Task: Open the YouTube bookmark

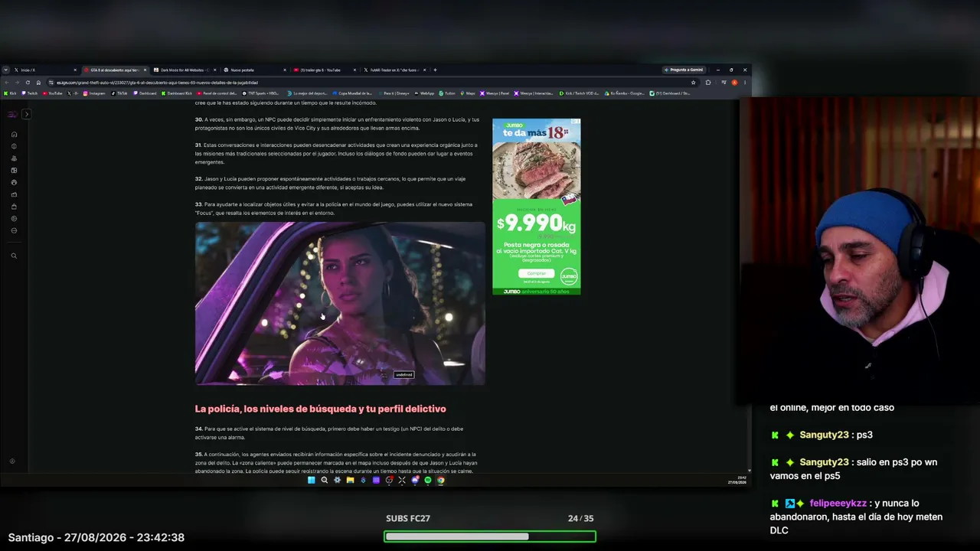Action: pyautogui.click(x=53, y=93)
